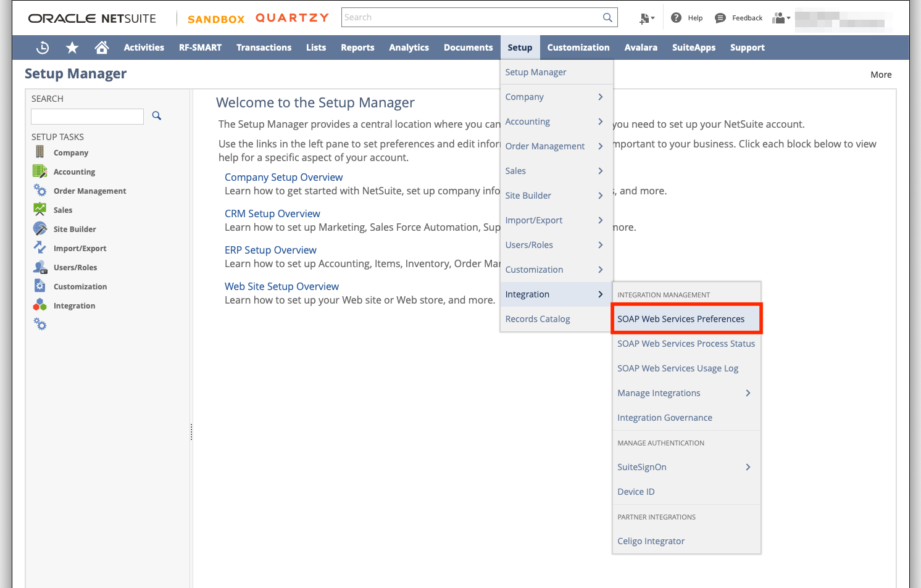921x588 pixels.
Task: Click the unlabeled gears icon below Integration
Action: [x=40, y=324]
